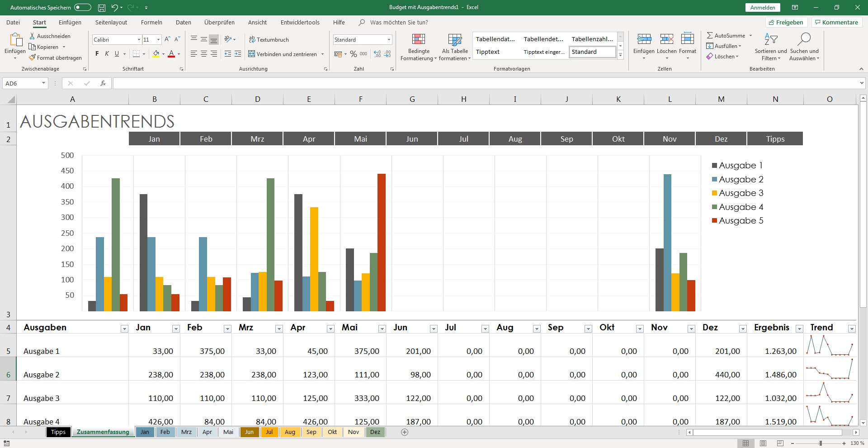This screenshot has width=868, height=448.
Task: Click the AutoSumme icon
Action: coord(711,35)
